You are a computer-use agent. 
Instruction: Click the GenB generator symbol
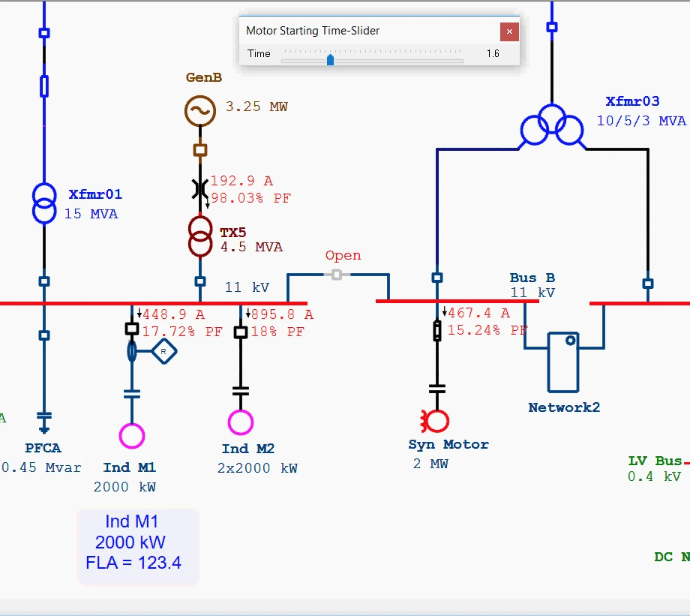click(x=200, y=111)
